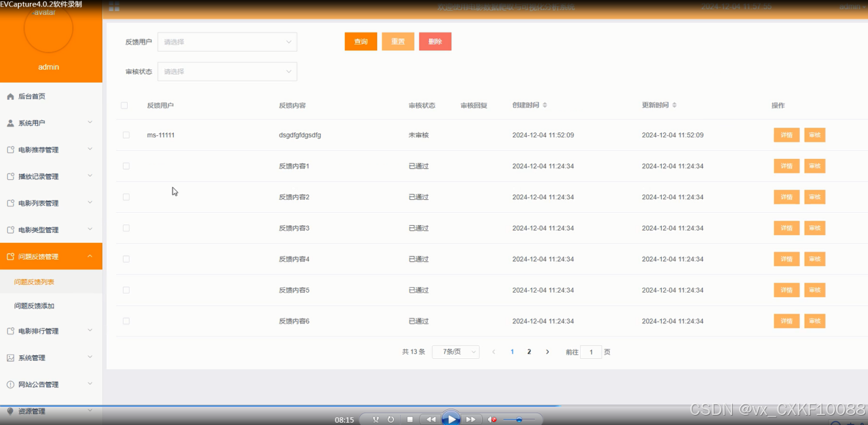Go to the next page arrow
Screen dimensions: 868x425
coord(547,352)
